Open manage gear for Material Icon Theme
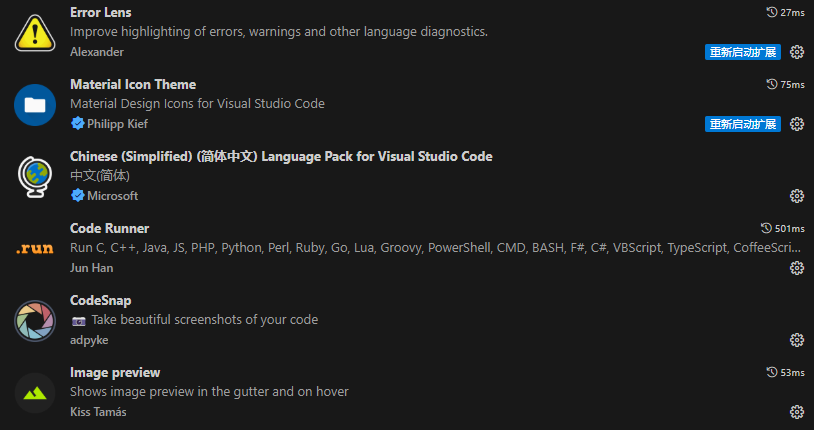The width and height of the screenshot is (814, 430). [x=797, y=124]
